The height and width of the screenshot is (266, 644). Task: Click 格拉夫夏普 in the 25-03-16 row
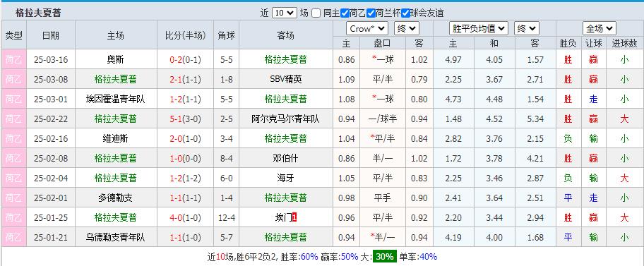(x=285, y=60)
